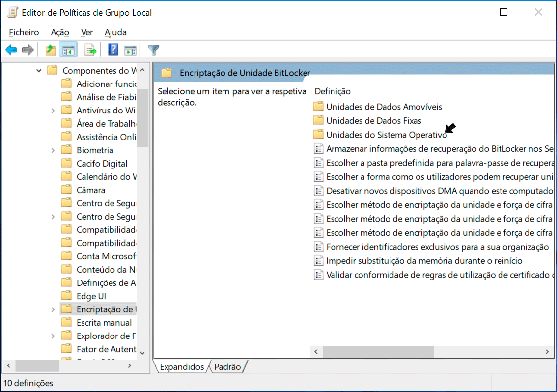Open Help via the question mark icon
557x392 pixels.
[113, 50]
